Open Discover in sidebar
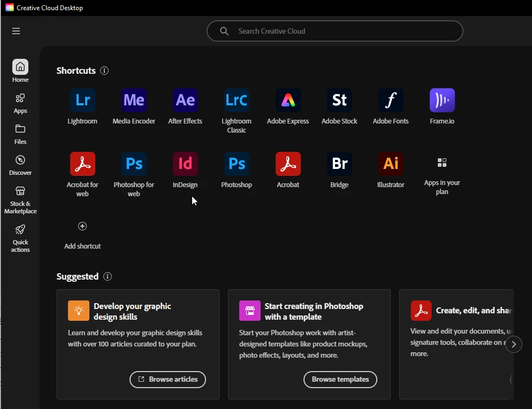Screen dimensions: 532x409 (20, 165)
